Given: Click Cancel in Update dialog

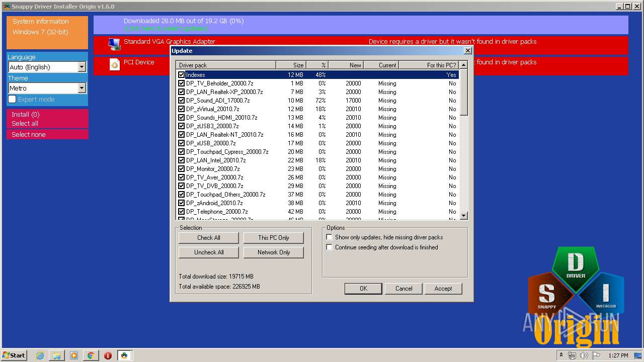Looking at the screenshot, I should click(x=404, y=289).
